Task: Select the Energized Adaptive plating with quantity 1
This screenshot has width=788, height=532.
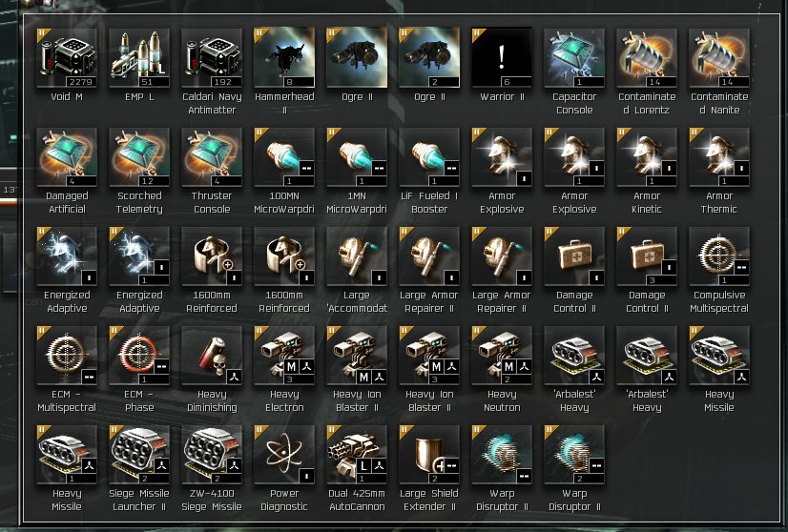Action: 139,256
